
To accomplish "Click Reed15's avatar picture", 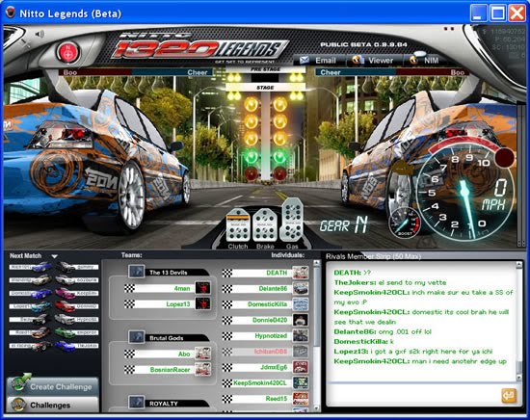I will pos(301,399).
